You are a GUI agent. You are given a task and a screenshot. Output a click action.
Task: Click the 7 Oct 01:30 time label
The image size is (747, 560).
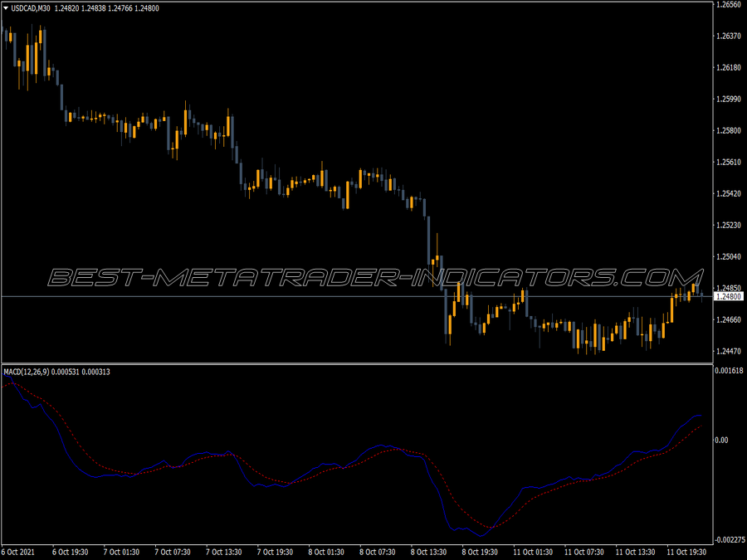[121, 553]
